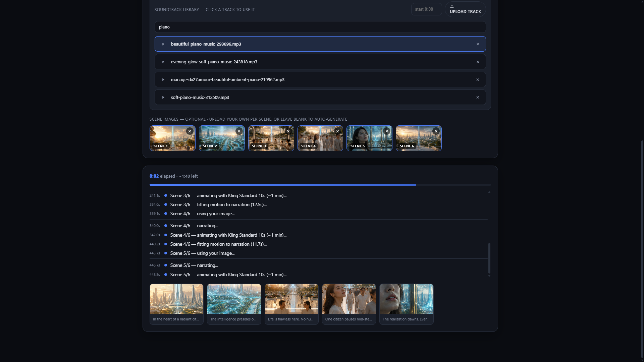Click log line 'Scene 4/6 — using your image...'
This screenshot has height=362, width=644.
coord(202,214)
